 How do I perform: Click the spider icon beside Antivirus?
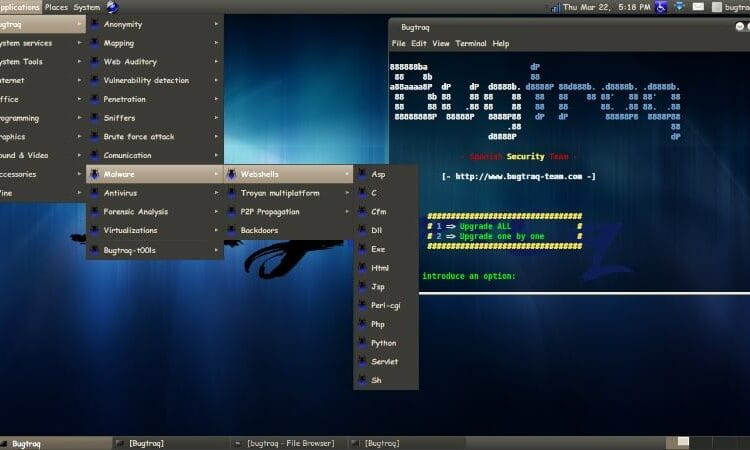click(x=95, y=193)
